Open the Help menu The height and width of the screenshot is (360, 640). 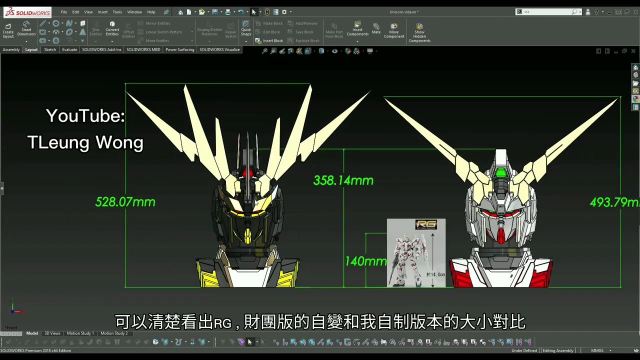point(151,12)
